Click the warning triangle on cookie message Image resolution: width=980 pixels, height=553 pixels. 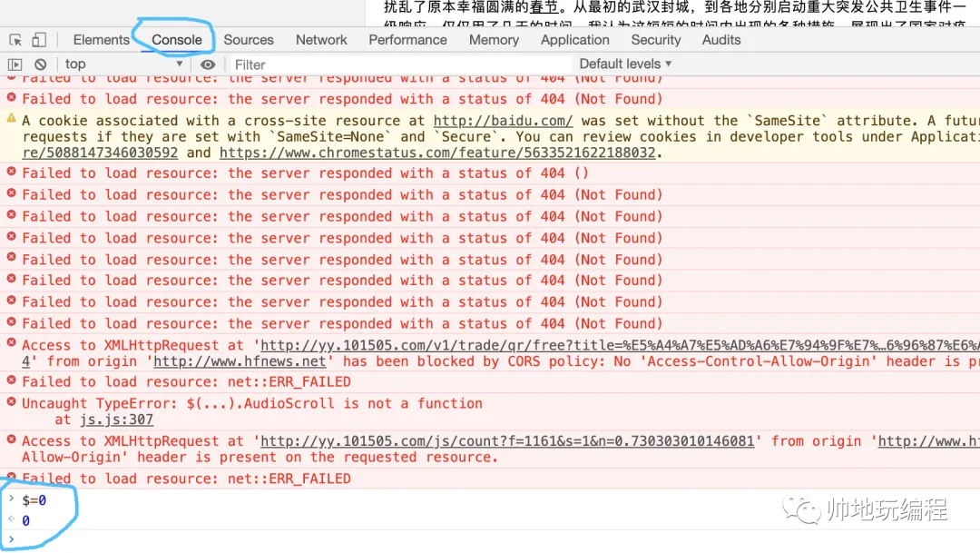tap(11, 118)
